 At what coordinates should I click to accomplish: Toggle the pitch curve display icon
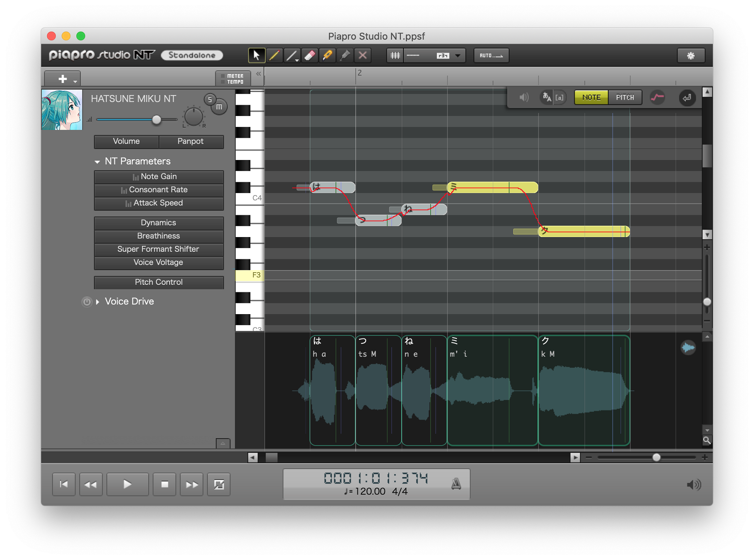(657, 98)
